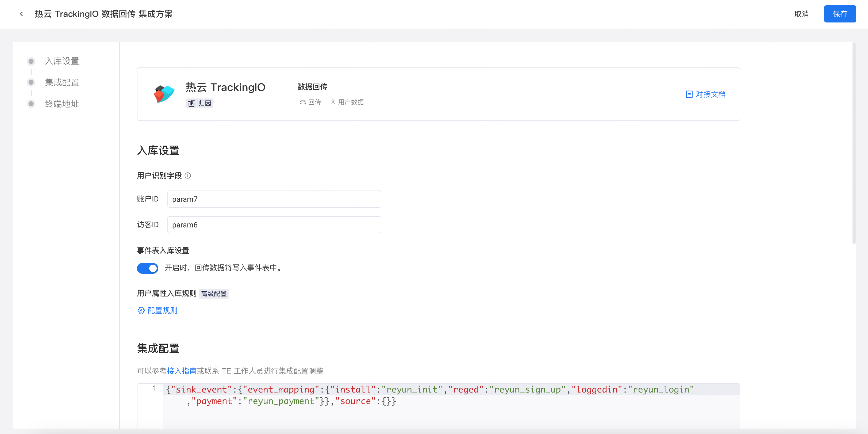The height and width of the screenshot is (434, 868).
Task: Open the 接入指南 integration guide link
Action: click(x=182, y=371)
